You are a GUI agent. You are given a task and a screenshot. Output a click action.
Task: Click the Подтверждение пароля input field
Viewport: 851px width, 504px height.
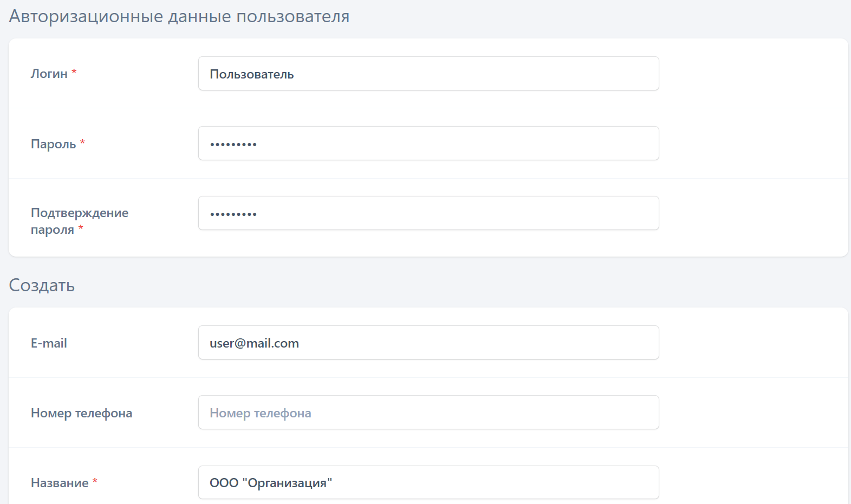(x=428, y=213)
